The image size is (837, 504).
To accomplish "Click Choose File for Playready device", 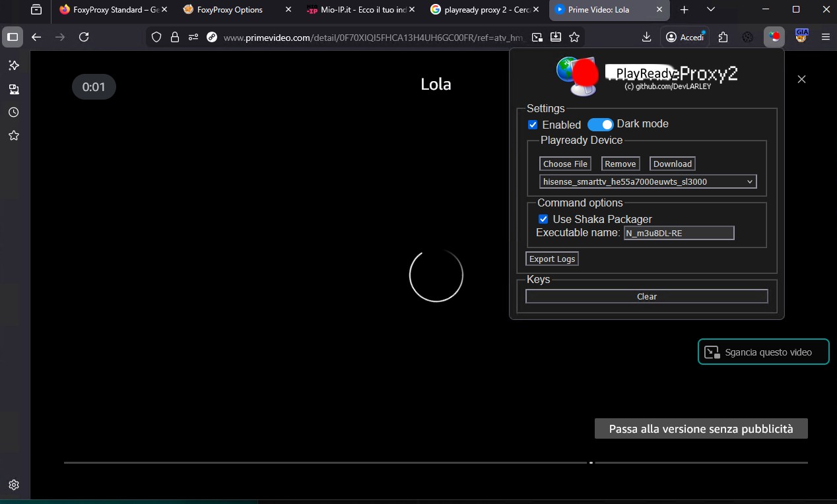I will pos(565,164).
